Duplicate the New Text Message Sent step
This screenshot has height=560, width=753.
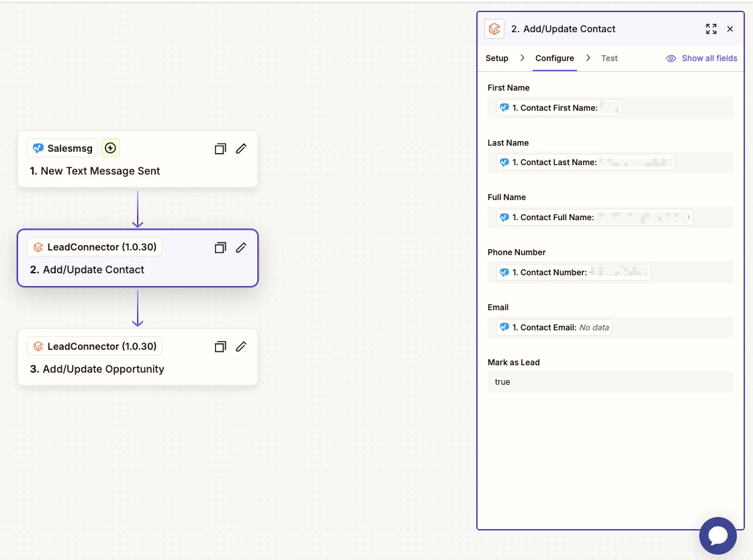[220, 149]
